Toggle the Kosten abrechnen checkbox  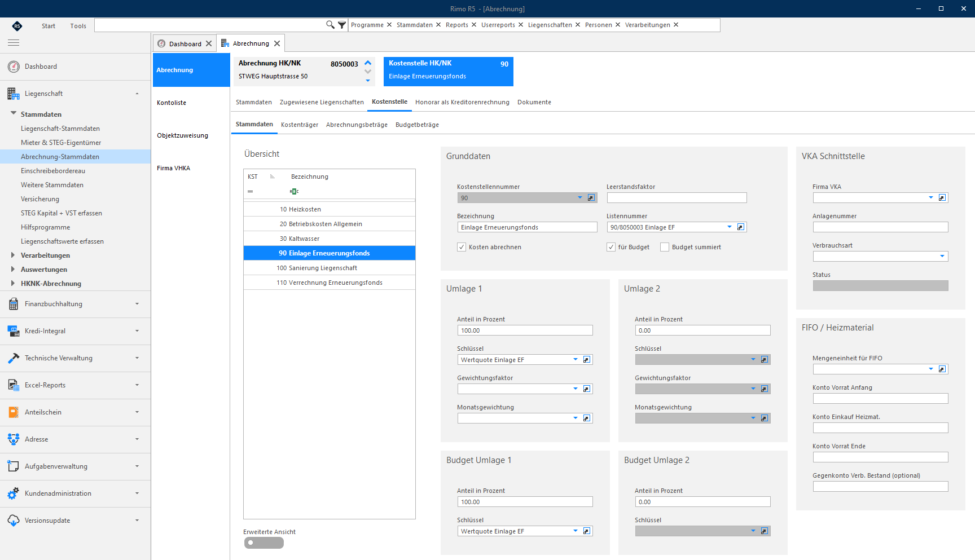click(462, 247)
